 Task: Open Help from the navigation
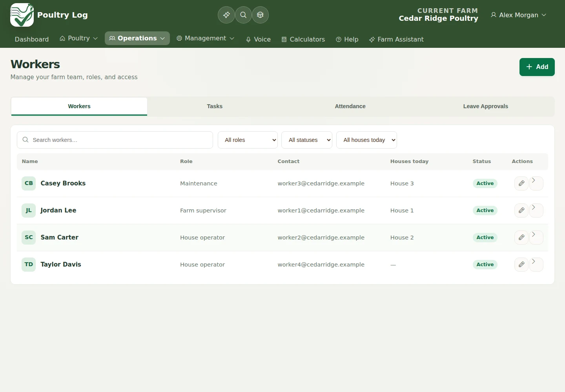347,39
